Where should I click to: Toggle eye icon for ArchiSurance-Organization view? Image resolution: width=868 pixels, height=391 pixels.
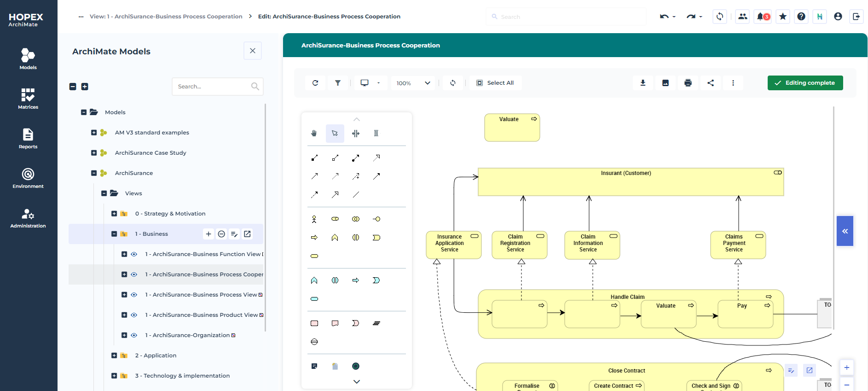tap(134, 335)
